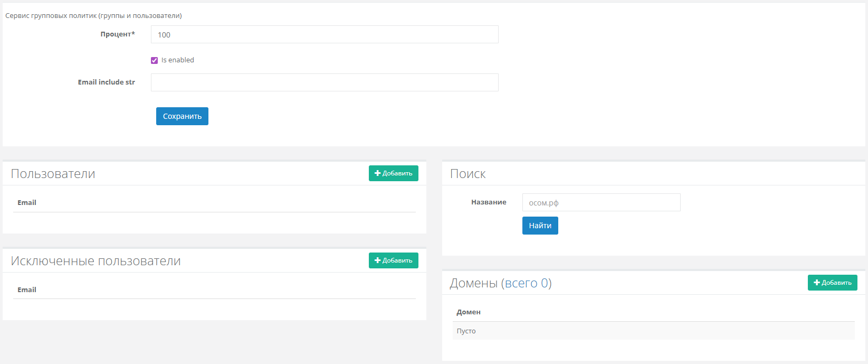Click the 'Сервис групповых политик' title text

93,16
